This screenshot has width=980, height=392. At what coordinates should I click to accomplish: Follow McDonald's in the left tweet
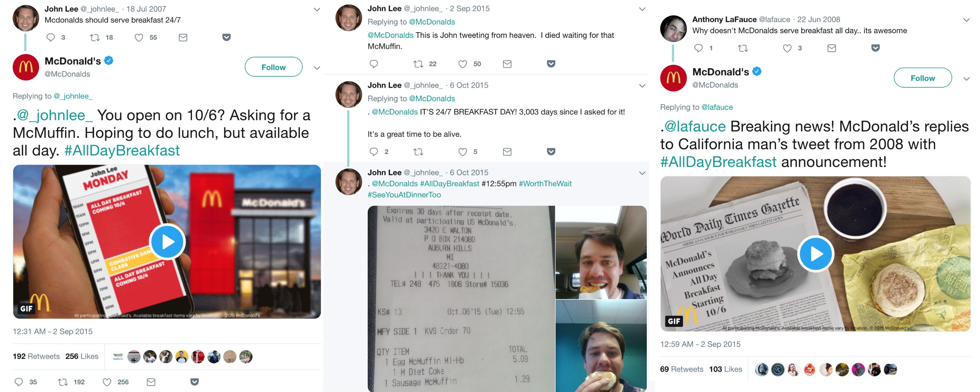coord(273,67)
